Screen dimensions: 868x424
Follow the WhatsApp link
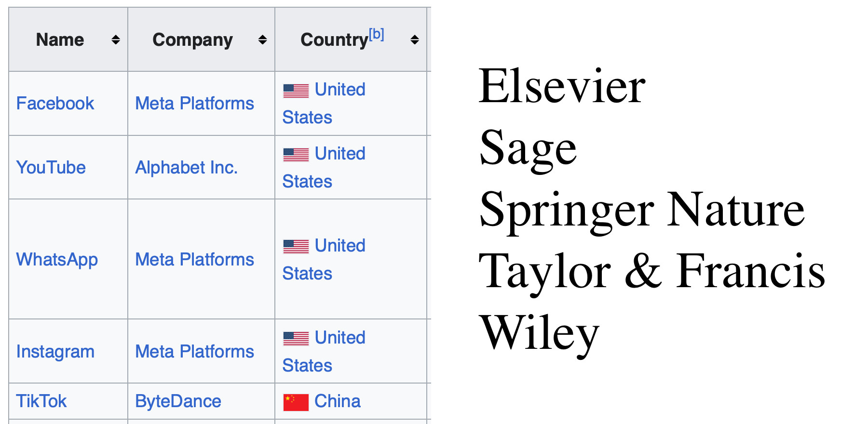pyautogui.click(x=57, y=260)
